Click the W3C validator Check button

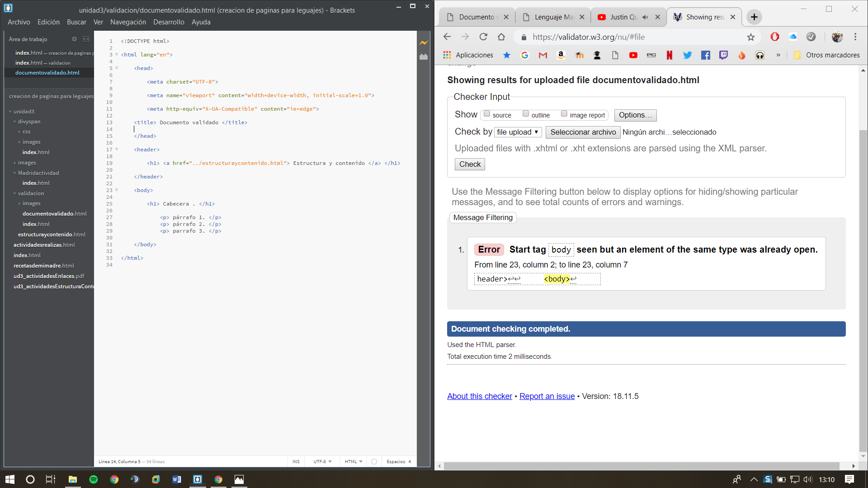[470, 164]
